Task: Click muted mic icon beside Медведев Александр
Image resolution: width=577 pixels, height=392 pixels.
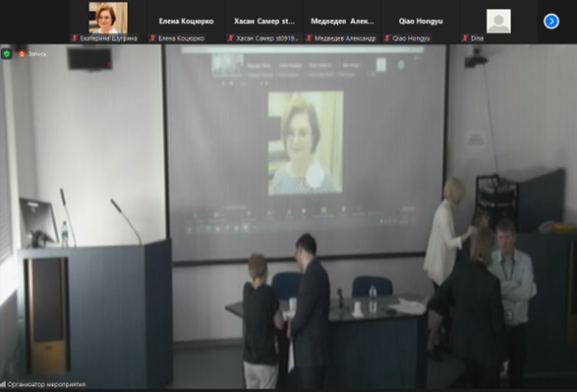Action: click(x=309, y=38)
